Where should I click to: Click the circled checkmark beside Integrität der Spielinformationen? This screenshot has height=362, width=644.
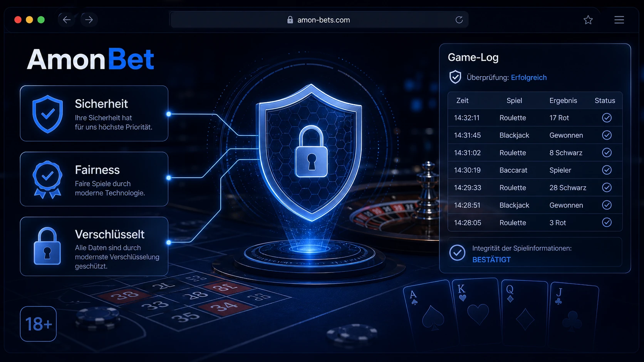point(457,253)
